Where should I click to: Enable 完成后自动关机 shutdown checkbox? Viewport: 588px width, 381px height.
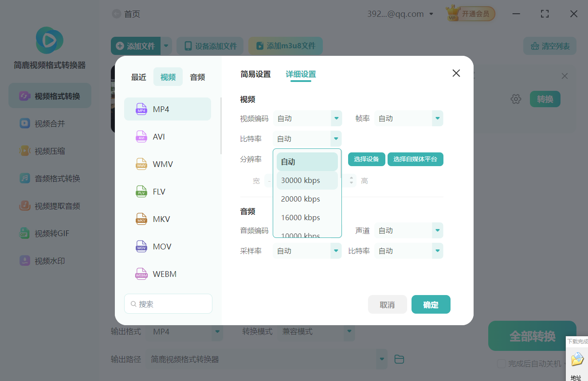502,364
